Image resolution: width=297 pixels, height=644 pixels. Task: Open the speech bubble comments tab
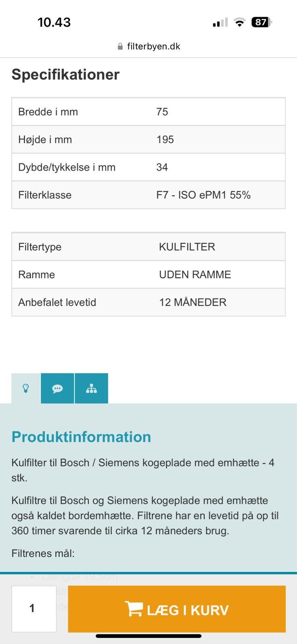click(58, 388)
